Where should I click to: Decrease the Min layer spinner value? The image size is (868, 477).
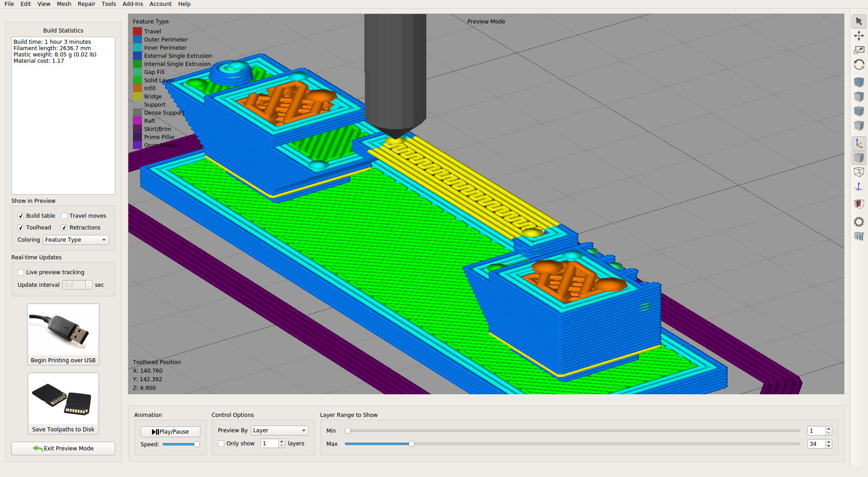829,433
